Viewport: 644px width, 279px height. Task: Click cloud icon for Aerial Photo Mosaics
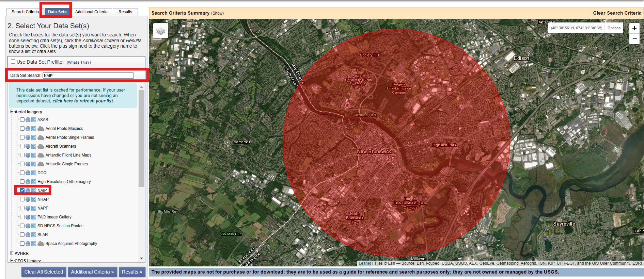point(41,129)
